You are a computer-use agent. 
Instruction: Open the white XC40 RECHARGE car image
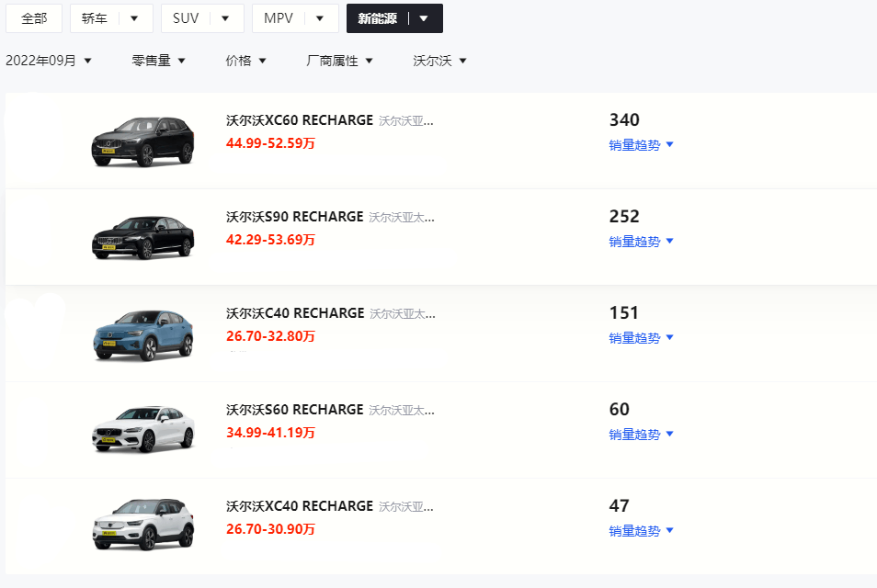pos(143,525)
